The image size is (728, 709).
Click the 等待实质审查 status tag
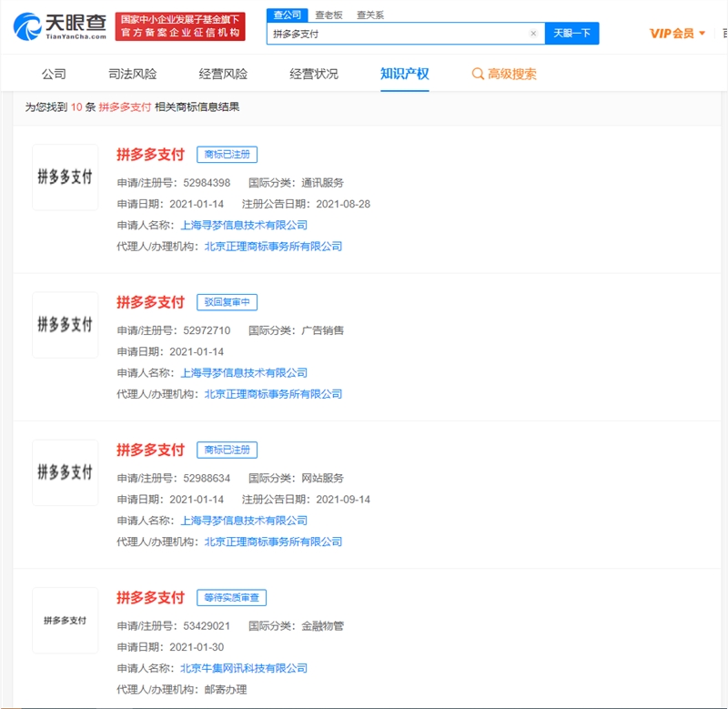231,598
